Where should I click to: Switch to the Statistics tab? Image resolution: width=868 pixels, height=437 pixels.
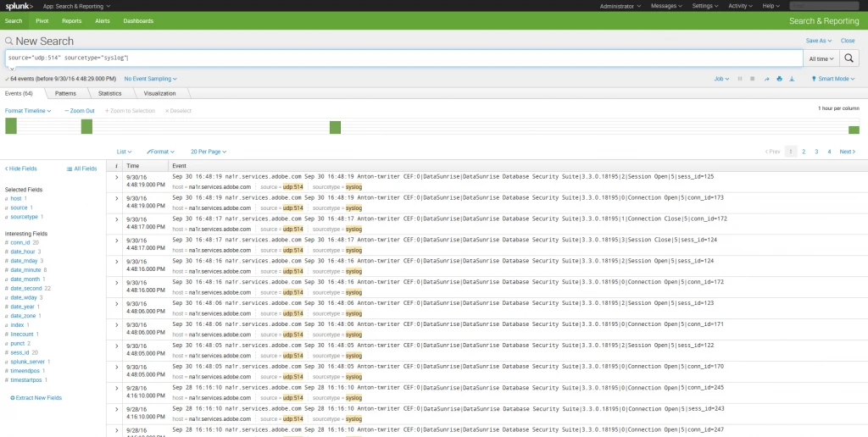pos(109,93)
